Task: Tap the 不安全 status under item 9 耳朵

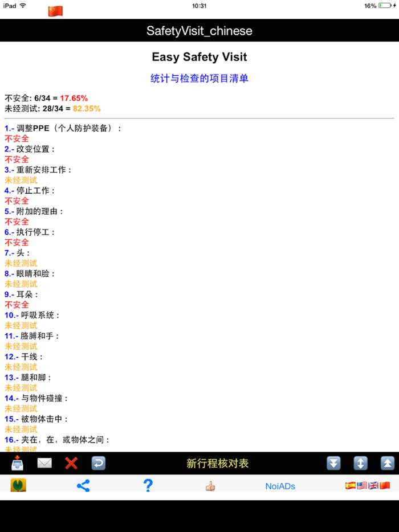Action: (x=17, y=305)
